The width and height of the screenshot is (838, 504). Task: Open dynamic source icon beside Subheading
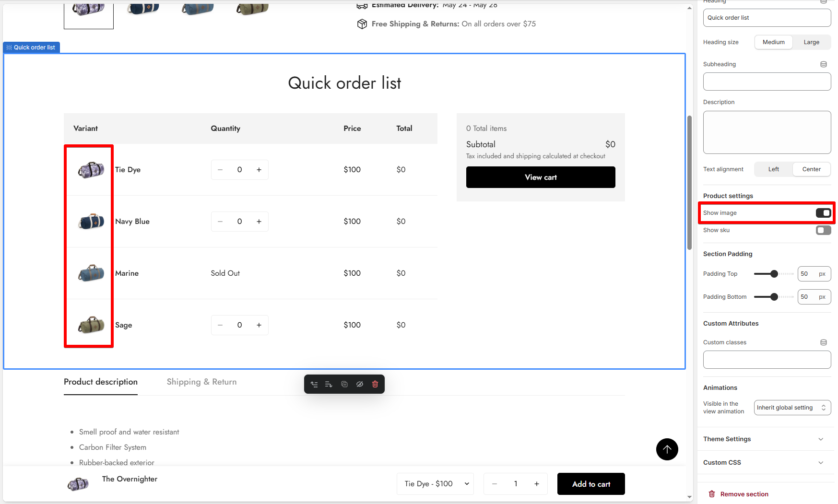[x=824, y=64]
